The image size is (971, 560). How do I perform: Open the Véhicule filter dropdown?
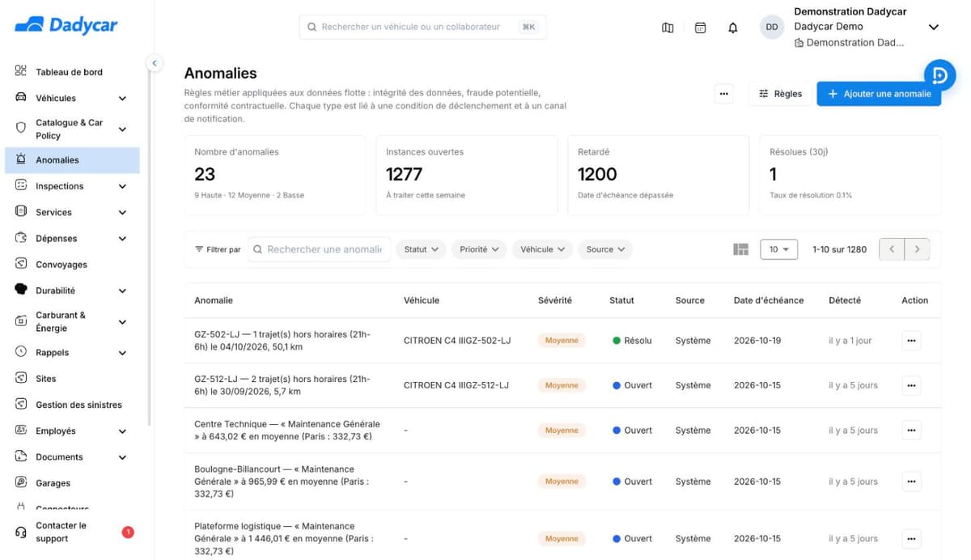click(x=542, y=249)
